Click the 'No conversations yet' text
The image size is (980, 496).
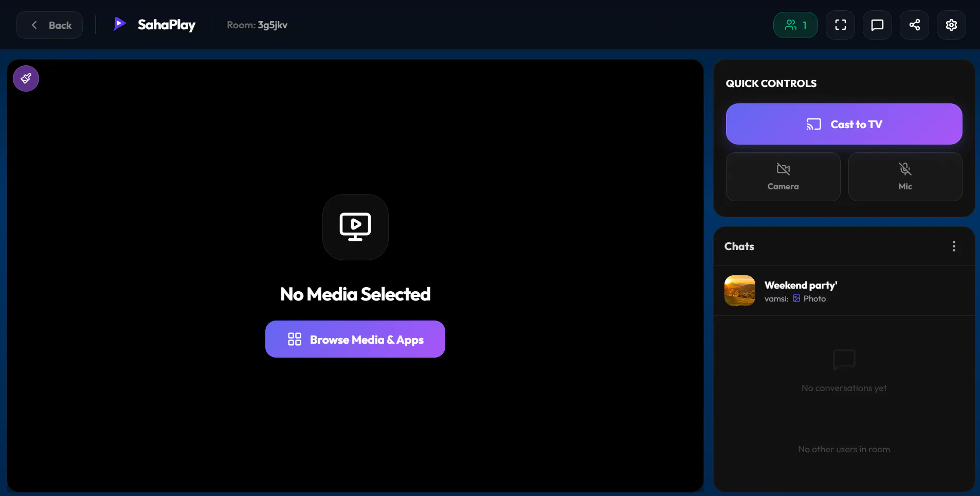point(844,388)
